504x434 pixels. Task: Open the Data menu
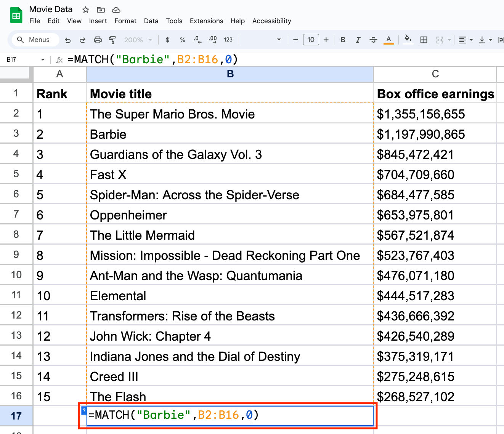tap(151, 21)
